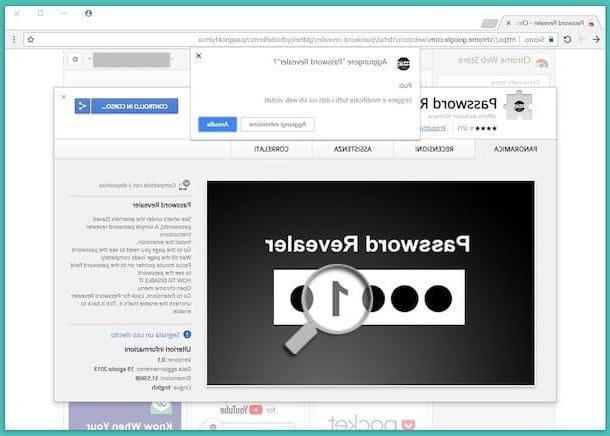Reload the page with the refresh icon

pos(567,39)
